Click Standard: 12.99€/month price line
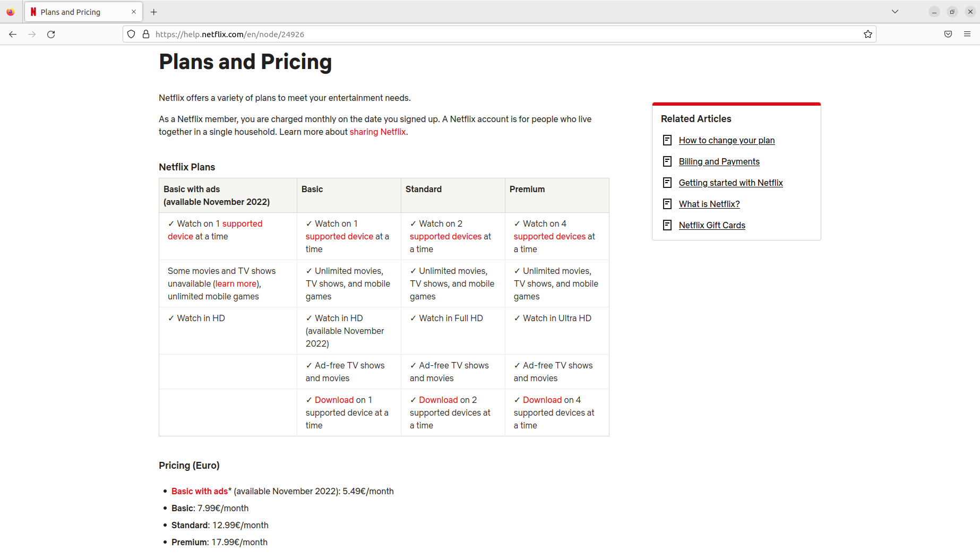The height and width of the screenshot is (559, 980). pyautogui.click(x=220, y=525)
